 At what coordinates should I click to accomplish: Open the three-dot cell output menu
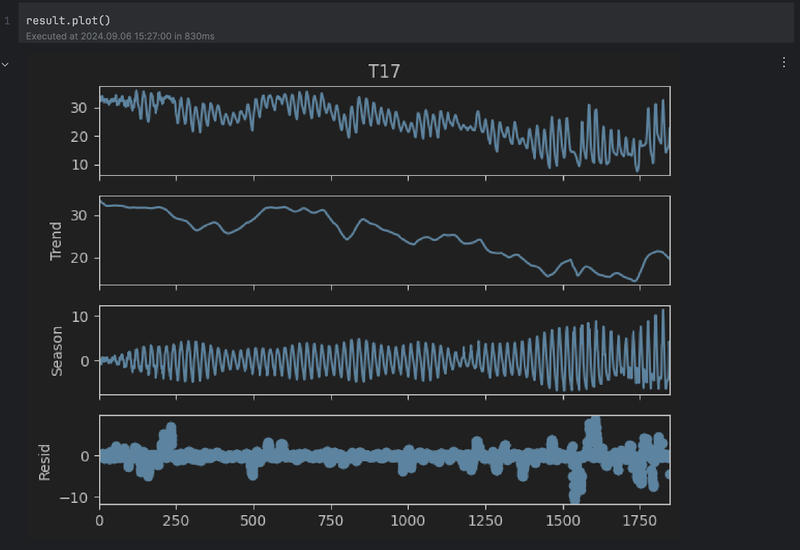coord(783,62)
